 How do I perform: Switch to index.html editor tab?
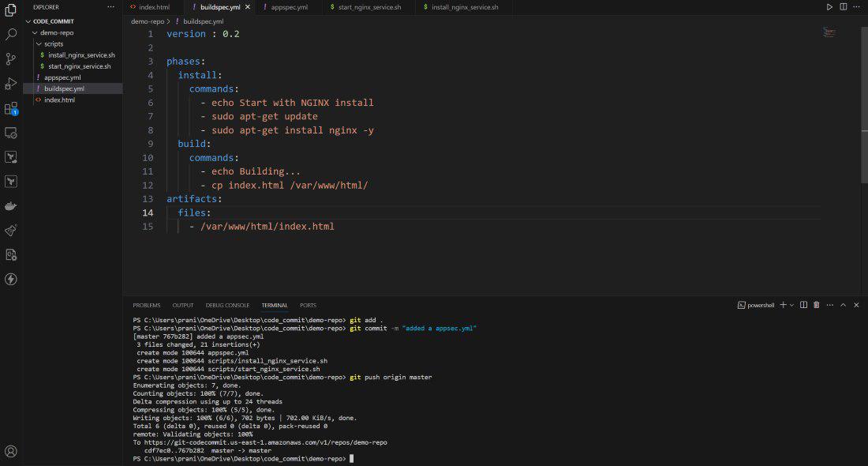[154, 7]
